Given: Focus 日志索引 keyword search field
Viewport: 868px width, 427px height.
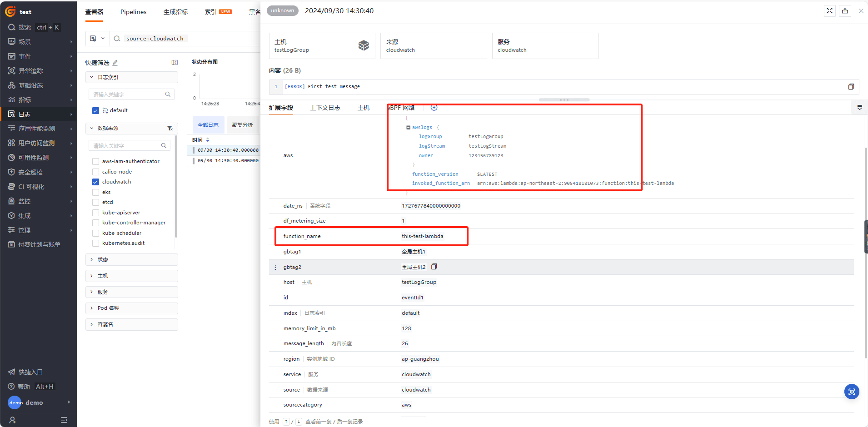Looking at the screenshot, I should pos(131,94).
